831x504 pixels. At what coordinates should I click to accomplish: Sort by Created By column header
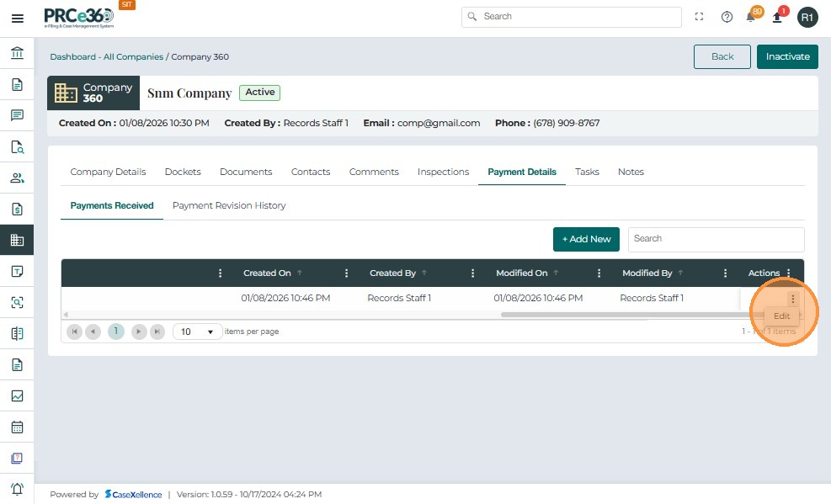pos(392,273)
